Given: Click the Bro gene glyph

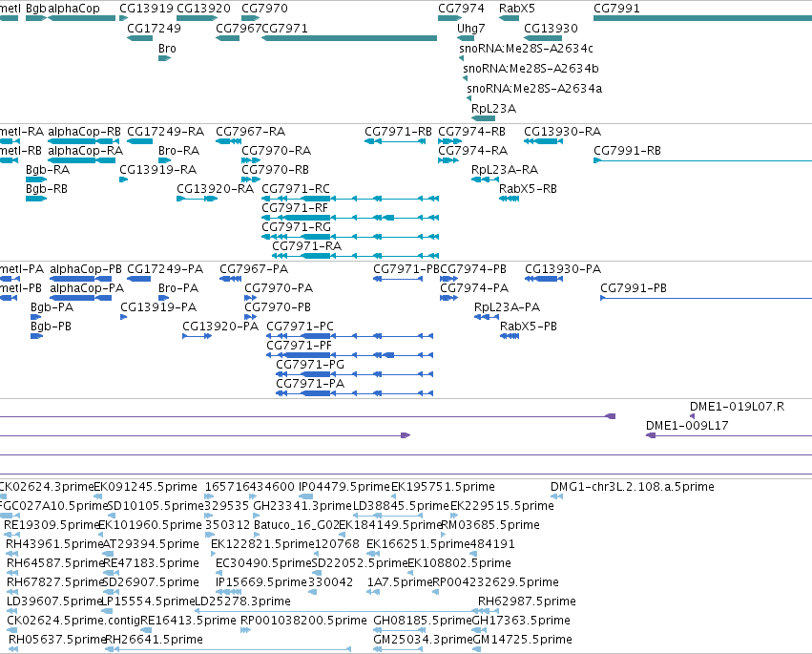Looking at the screenshot, I should 165,58.
